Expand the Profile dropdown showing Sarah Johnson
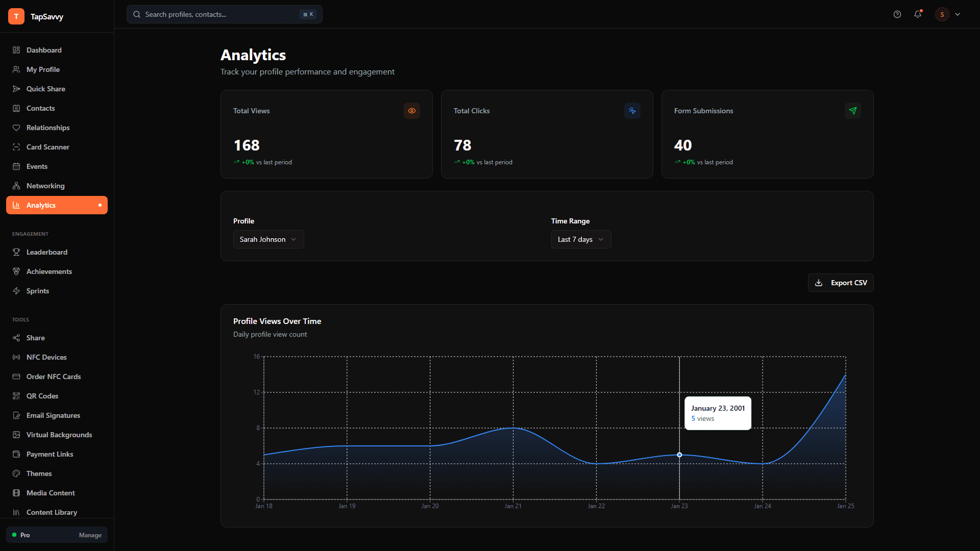Image resolution: width=980 pixels, height=551 pixels. tap(268, 239)
